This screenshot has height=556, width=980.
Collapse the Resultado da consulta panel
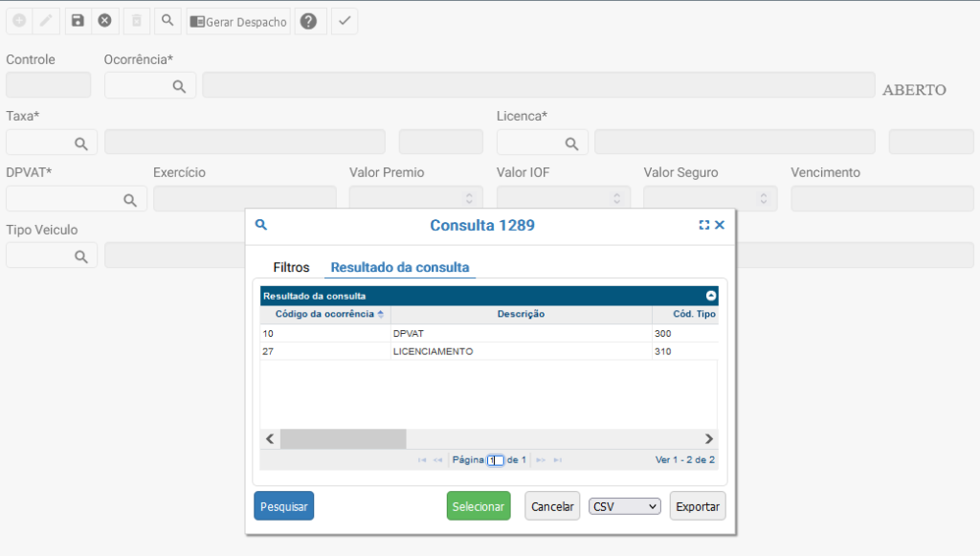click(711, 296)
